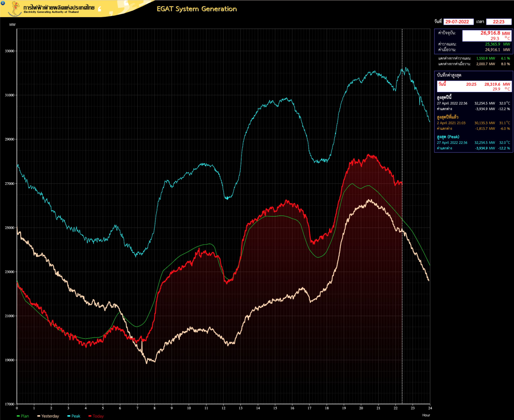Click today's peak value 28,319.6 MW
Image resolution: width=514 pixels, height=420 pixels.
[497, 84]
